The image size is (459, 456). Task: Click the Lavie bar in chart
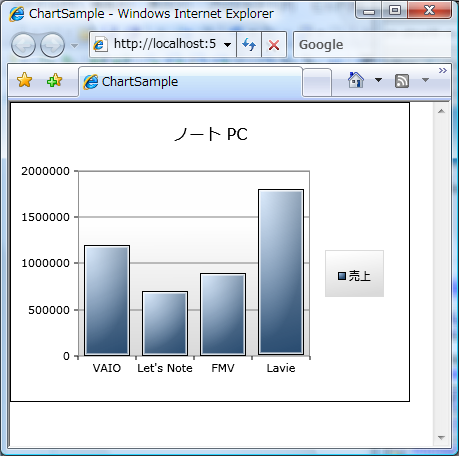pos(281,272)
